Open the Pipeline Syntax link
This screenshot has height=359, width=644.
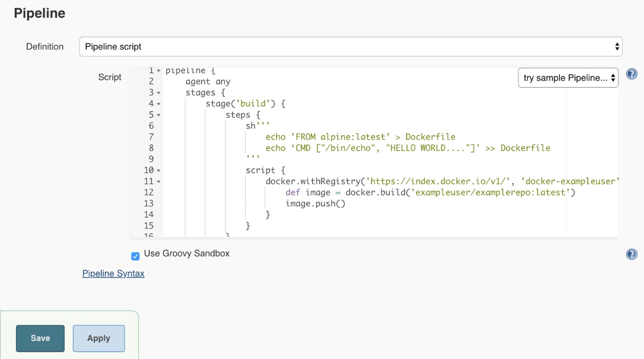point(113,273)
